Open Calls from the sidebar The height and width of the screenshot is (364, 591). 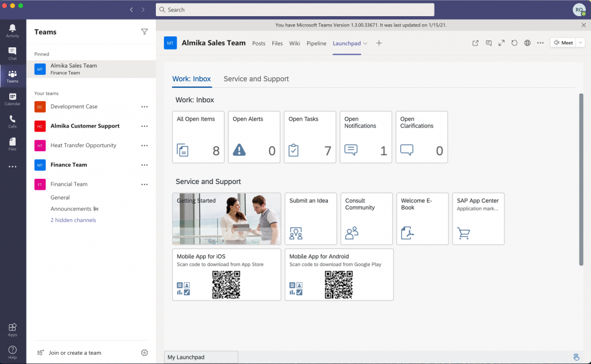(x=12, y=121)
